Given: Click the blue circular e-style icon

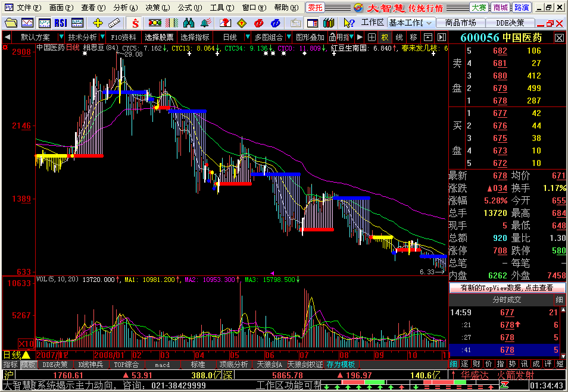Looking at the screenshot, I should [x=275, y=23].
